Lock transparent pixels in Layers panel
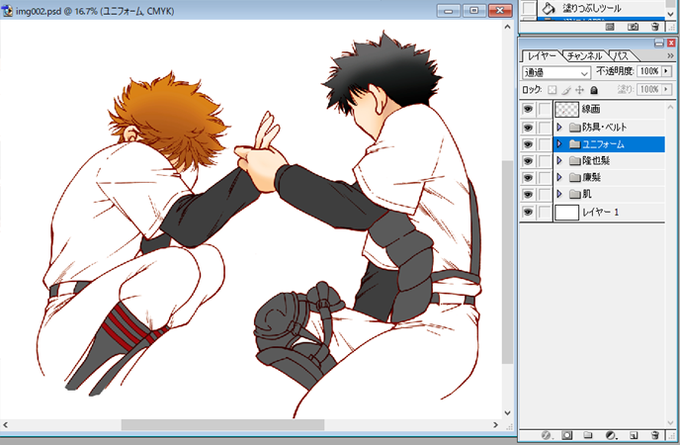The height and width of the screenshot is (445, 680). pyautogui.click(x=552, y=90)
